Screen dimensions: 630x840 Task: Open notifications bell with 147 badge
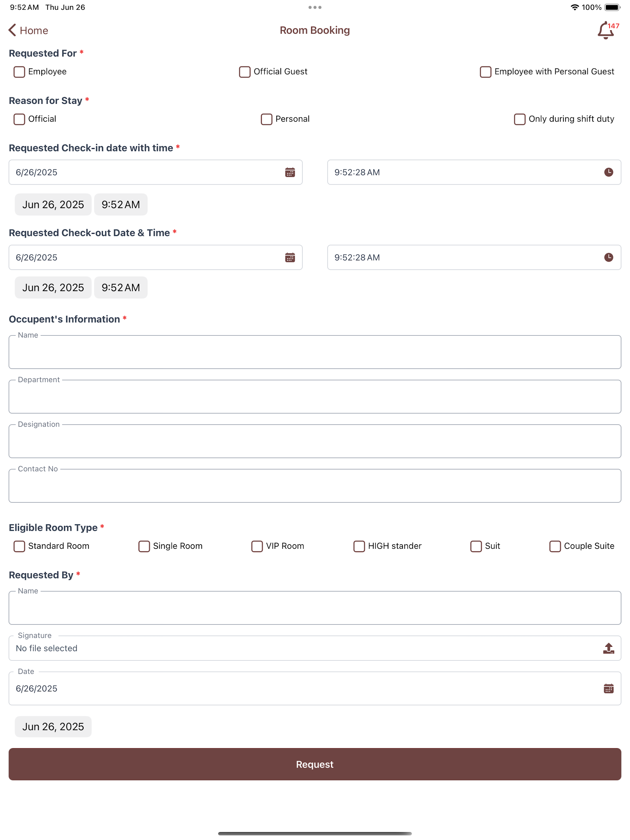(x=607, y=31)
